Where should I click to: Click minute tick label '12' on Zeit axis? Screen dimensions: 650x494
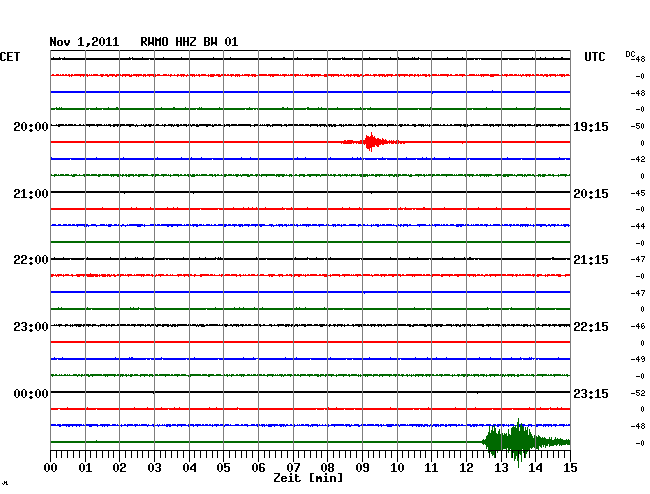[466, 468]
